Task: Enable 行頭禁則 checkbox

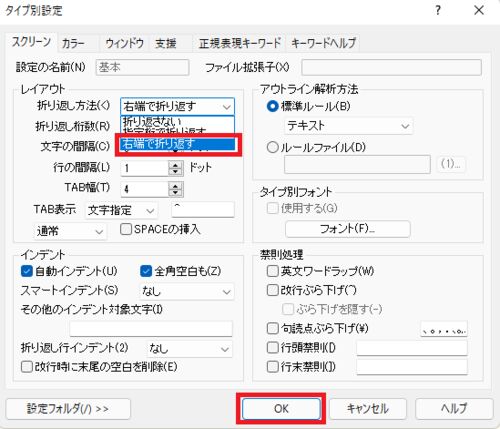Action: click(x=301, y=348)
